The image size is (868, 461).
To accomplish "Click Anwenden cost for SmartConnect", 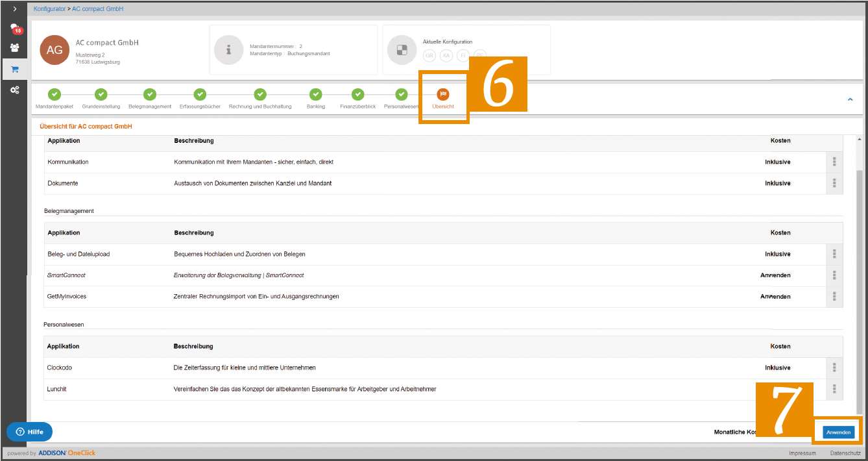I will coord(775,275).
